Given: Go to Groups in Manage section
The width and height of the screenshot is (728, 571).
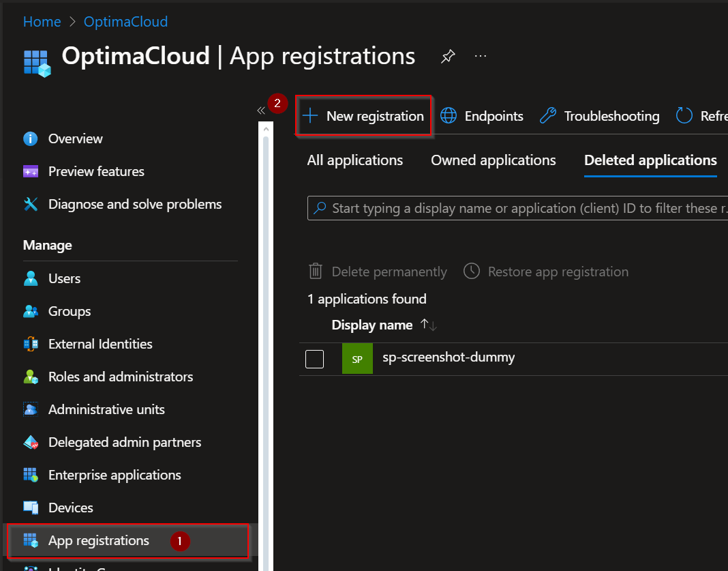Looking at the screenshot, I should [x=70, y=311].
